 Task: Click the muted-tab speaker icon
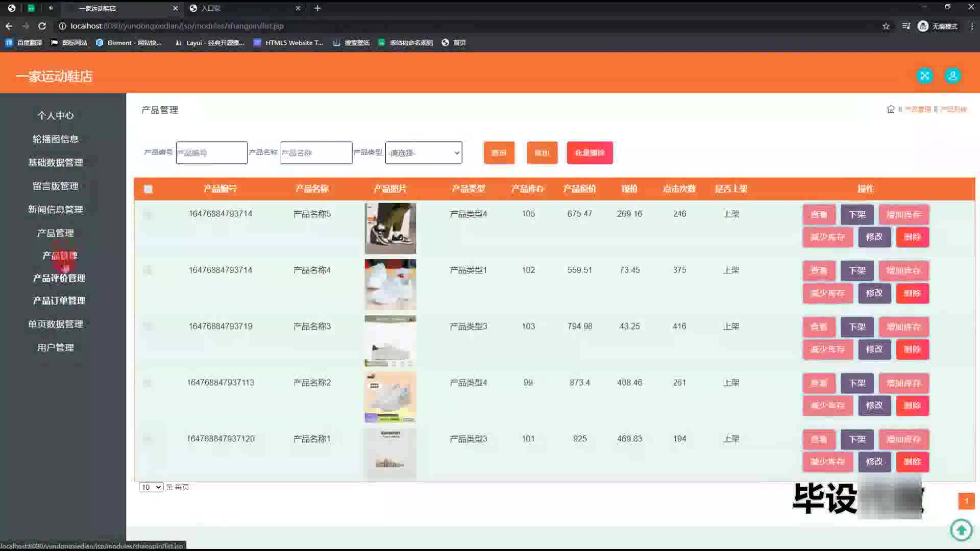pos(51,8)
